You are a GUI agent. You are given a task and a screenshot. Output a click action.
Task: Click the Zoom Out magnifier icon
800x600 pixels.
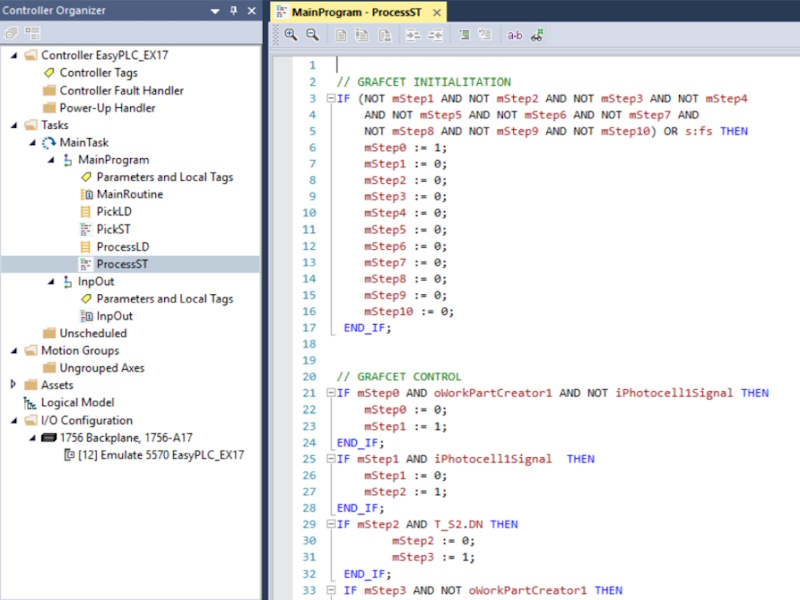pos(312,35)
